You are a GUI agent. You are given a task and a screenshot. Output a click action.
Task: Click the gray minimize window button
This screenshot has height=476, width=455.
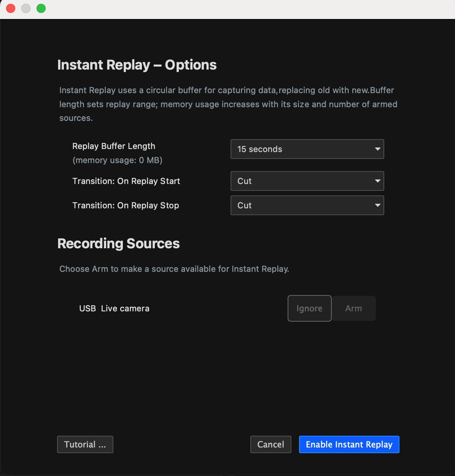click(26, 8)
